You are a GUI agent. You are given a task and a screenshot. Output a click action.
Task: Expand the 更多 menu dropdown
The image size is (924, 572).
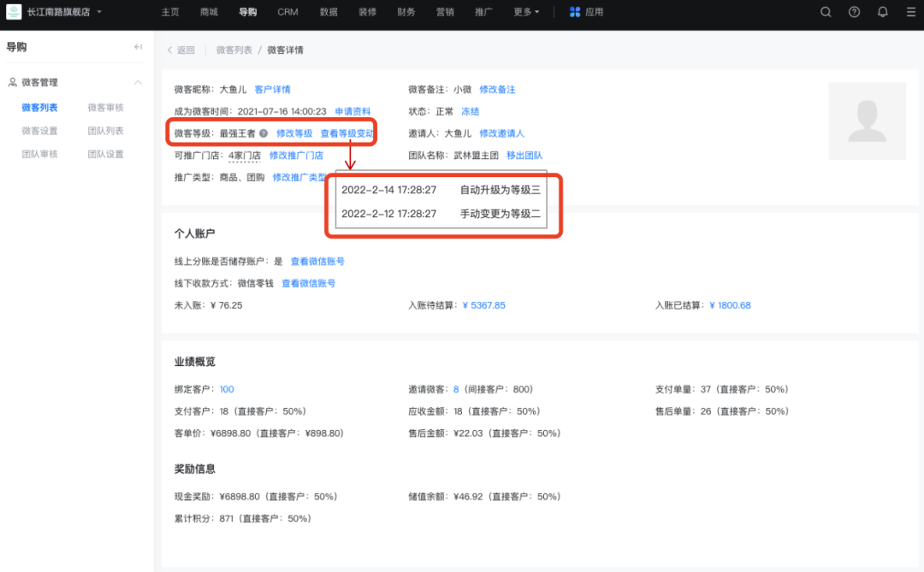526,12
